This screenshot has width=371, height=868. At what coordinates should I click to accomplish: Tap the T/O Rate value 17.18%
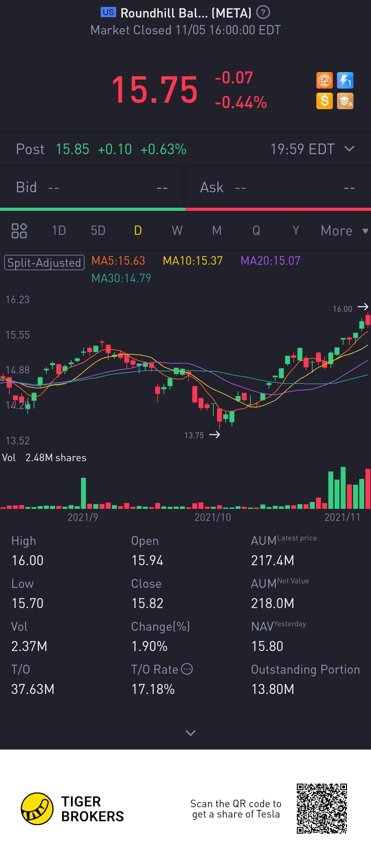click(x=153, y=689)
